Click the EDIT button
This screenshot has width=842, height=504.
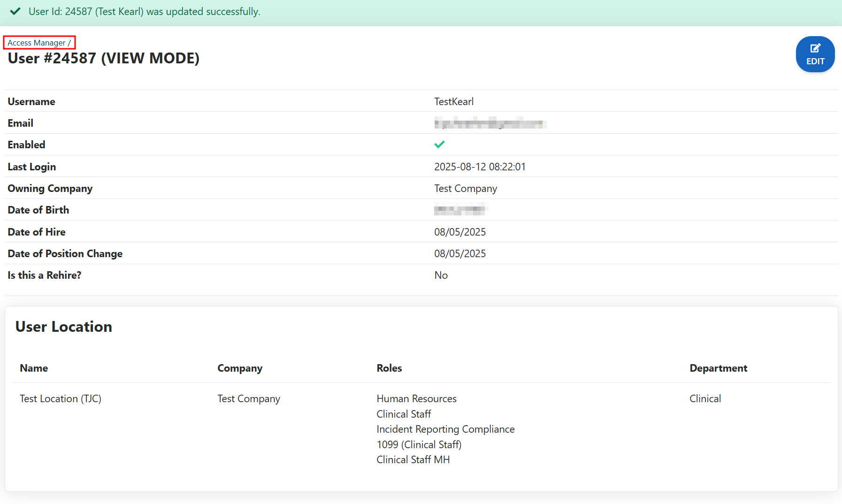pyautogui.click(x=815, y=54)
